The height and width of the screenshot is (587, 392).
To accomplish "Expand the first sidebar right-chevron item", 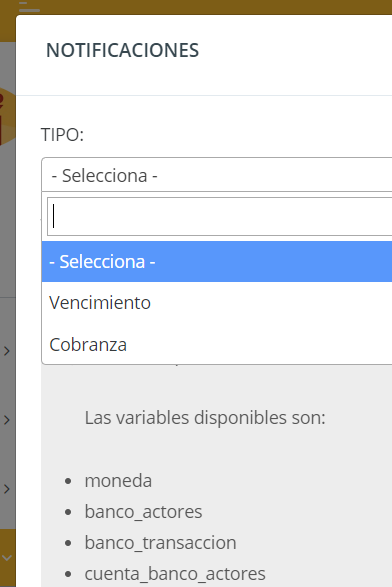I will [x=7, y=351].
